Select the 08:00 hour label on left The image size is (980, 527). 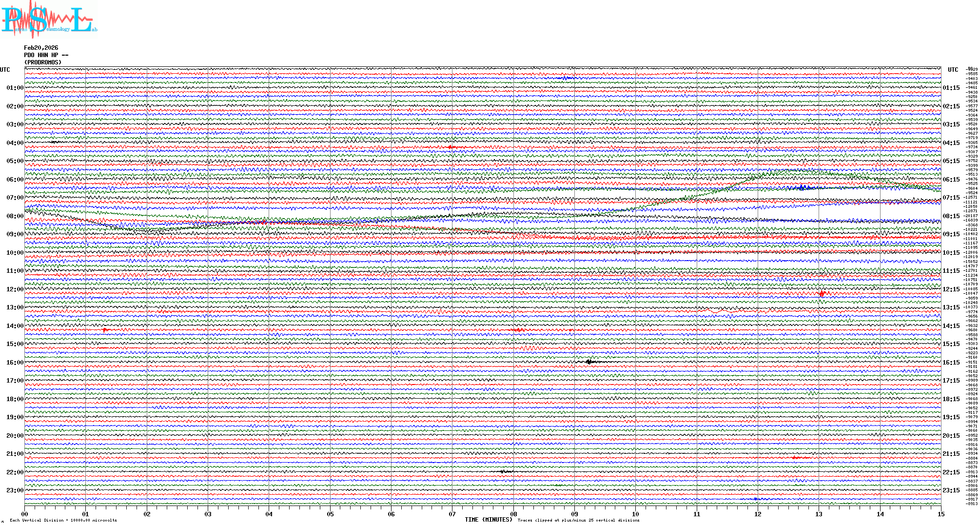[15, 216]
